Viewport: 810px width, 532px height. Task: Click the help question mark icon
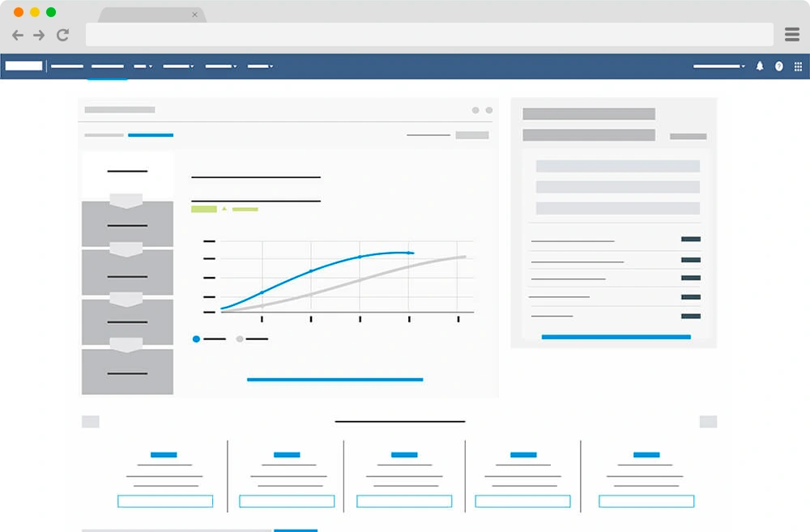pyautogui.click(x=779, y=66)
